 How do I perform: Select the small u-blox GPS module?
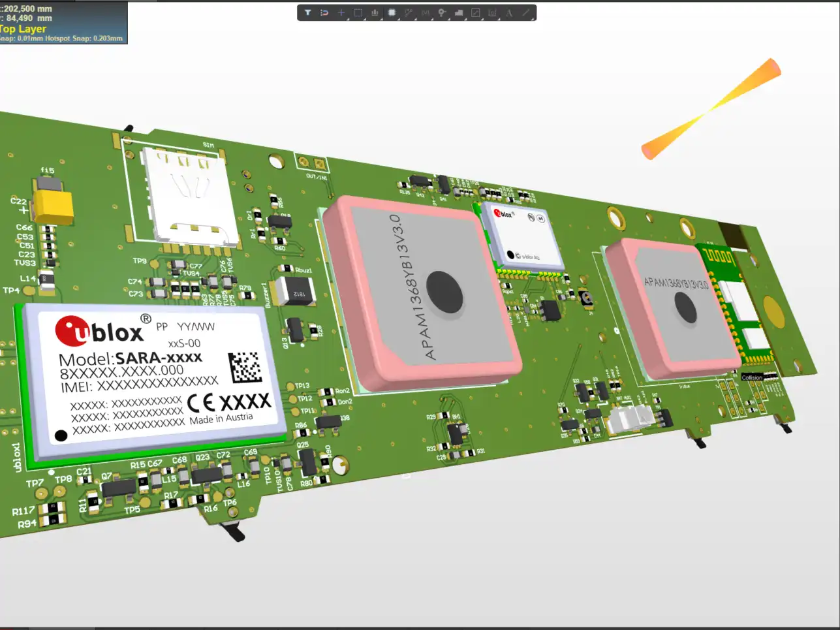tap(523, 236)
